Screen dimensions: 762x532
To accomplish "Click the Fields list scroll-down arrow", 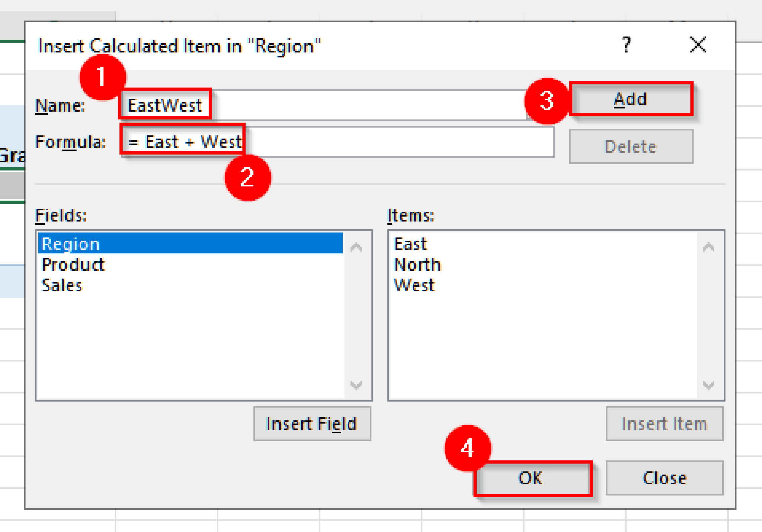I will [x=357, y=386].
